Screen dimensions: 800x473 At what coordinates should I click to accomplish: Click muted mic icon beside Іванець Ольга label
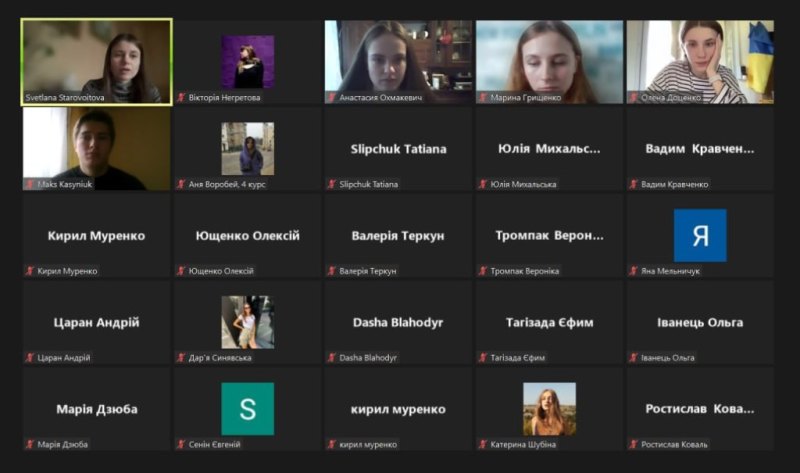633,358
